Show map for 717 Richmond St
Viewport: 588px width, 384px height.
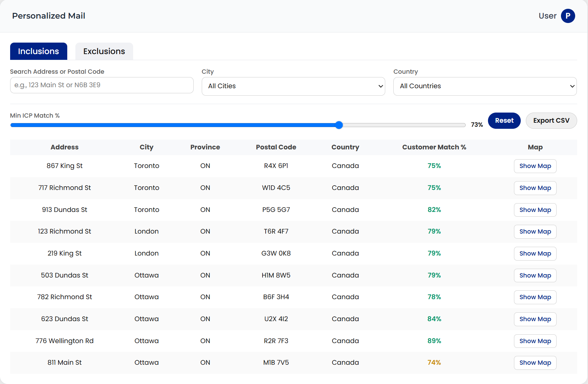pyautogui.click(x=535, y=188)
